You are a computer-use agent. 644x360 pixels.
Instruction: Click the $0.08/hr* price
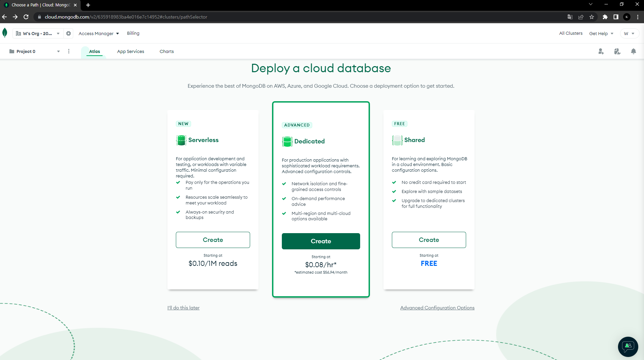coord(321,265)
